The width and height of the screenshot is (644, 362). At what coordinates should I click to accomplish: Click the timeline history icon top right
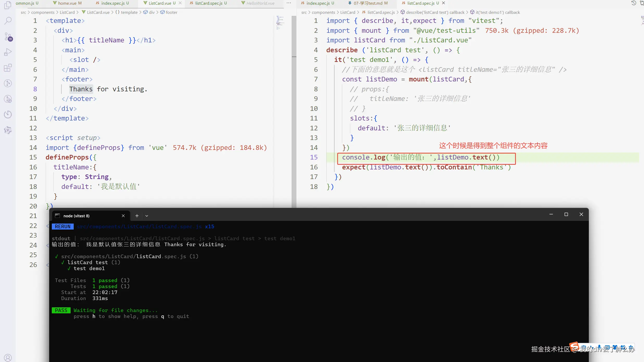[634, 3]
